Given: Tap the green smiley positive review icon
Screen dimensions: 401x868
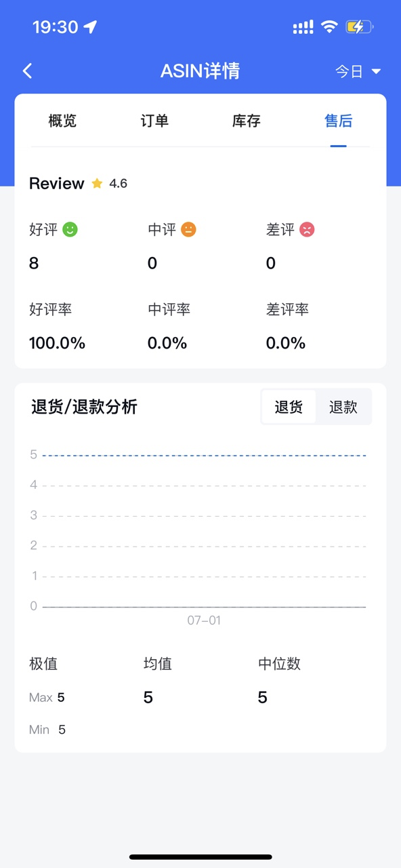Looking at the screenshot, I should (70, 230).
